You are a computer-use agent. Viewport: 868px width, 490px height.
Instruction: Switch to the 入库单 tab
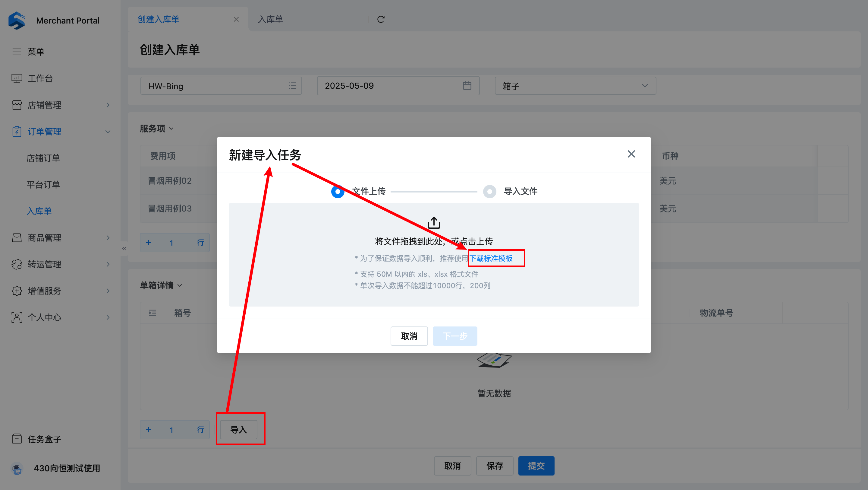point(270,20)
